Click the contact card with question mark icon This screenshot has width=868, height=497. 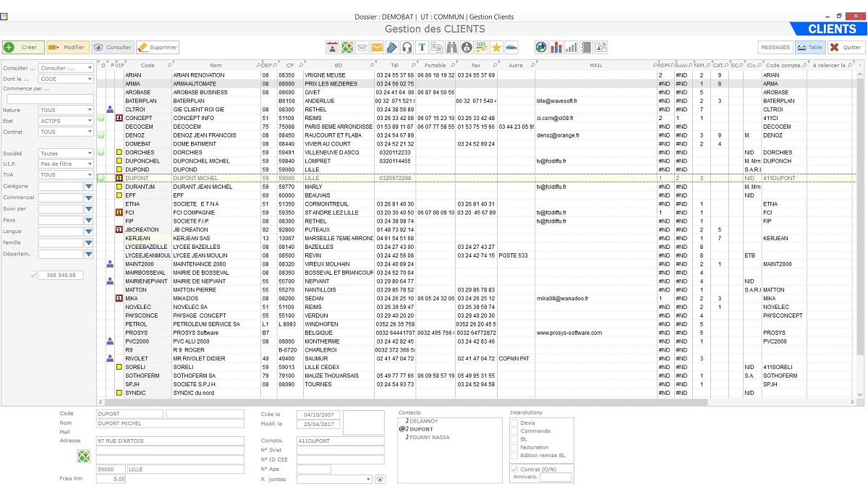coord(601,47)
